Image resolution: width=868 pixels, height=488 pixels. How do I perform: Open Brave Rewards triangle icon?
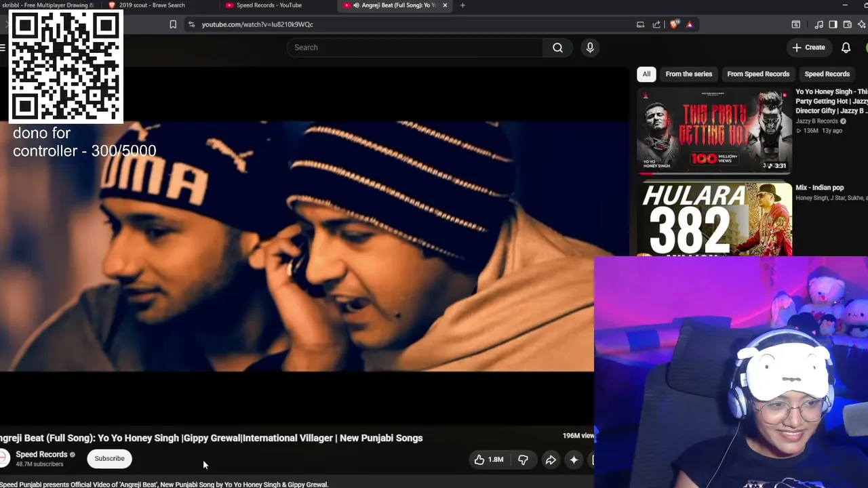coord(690,24)
